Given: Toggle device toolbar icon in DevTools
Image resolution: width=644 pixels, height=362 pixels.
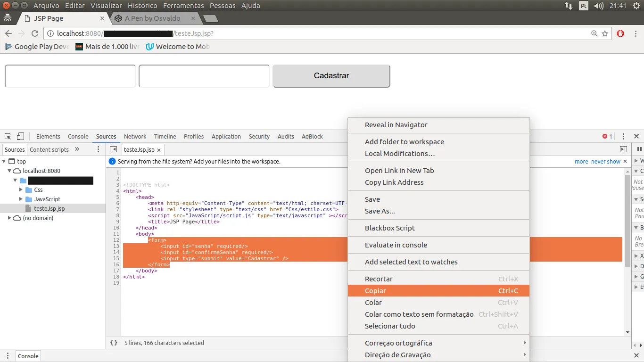Looking at the screenshot, I should (x=20, y=136).
